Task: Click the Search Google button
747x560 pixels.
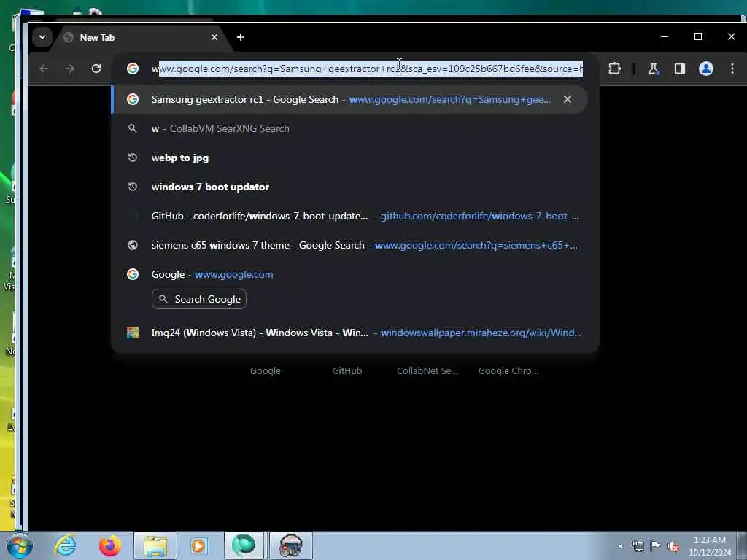Action: (199, 299)
